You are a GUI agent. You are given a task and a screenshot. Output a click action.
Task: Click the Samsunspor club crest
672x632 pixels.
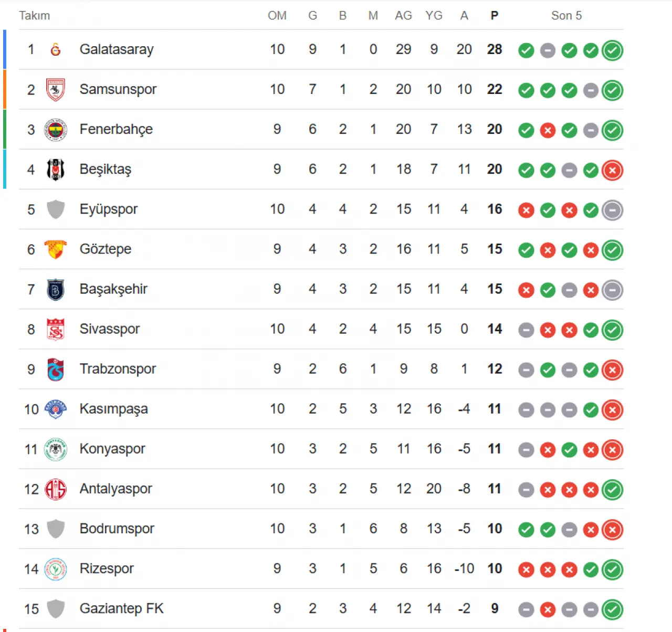tap(56, 90)
